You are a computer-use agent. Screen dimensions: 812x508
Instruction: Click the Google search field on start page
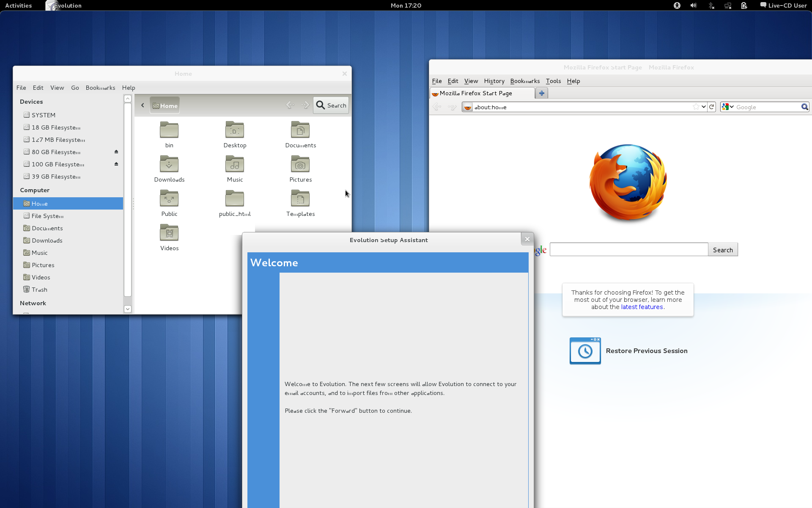[x=629, y=249]
